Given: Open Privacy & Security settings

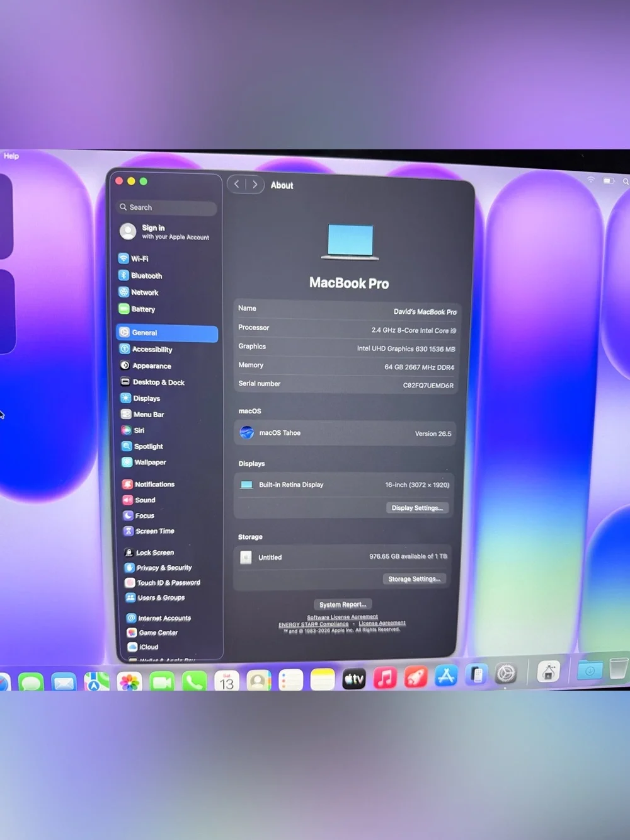Looking at the screenshot, I should [159, 568].
